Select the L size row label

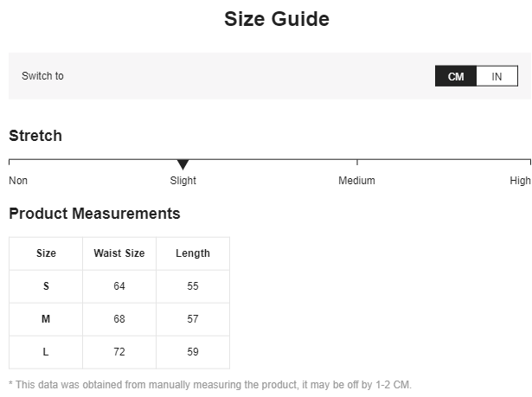pos(46,352)
